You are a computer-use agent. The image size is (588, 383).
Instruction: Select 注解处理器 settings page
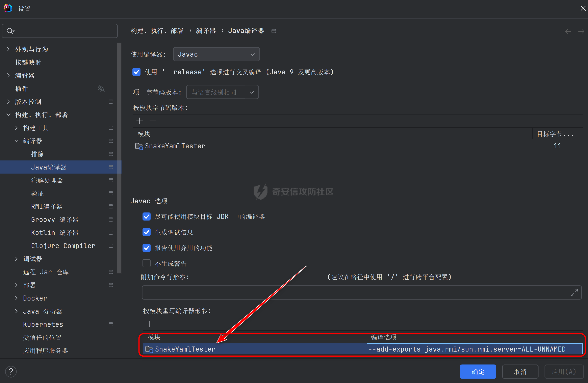[47, 180]
